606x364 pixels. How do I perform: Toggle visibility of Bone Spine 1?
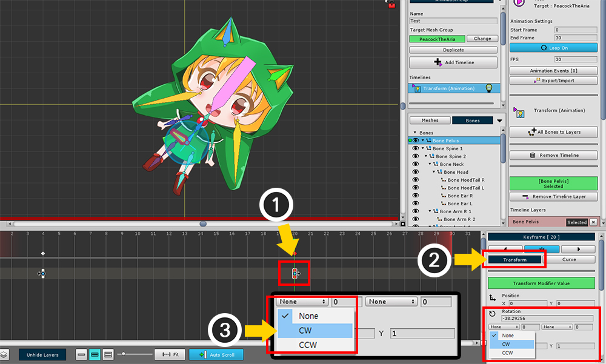coord(416,148)
